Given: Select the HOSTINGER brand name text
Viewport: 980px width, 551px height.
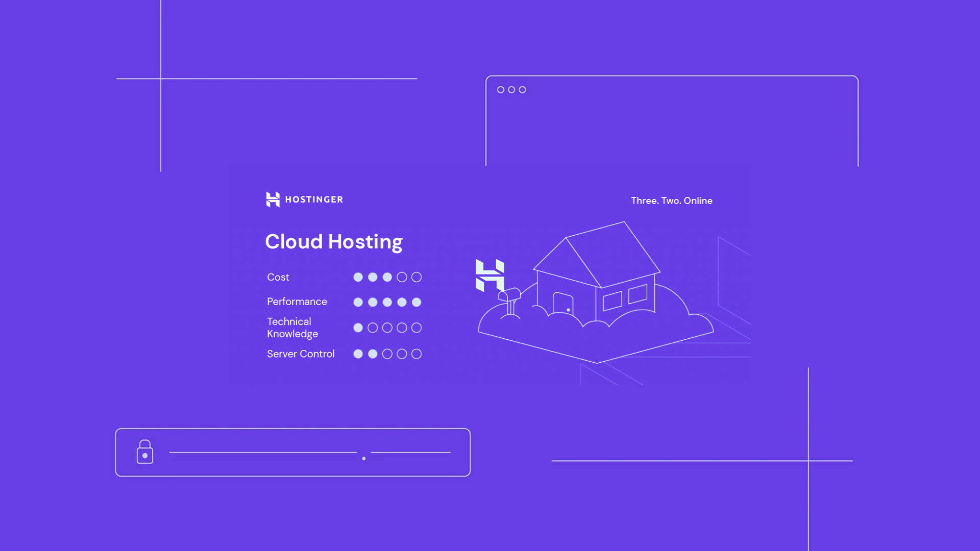Looking at the screenshot, I should [313, 199].
